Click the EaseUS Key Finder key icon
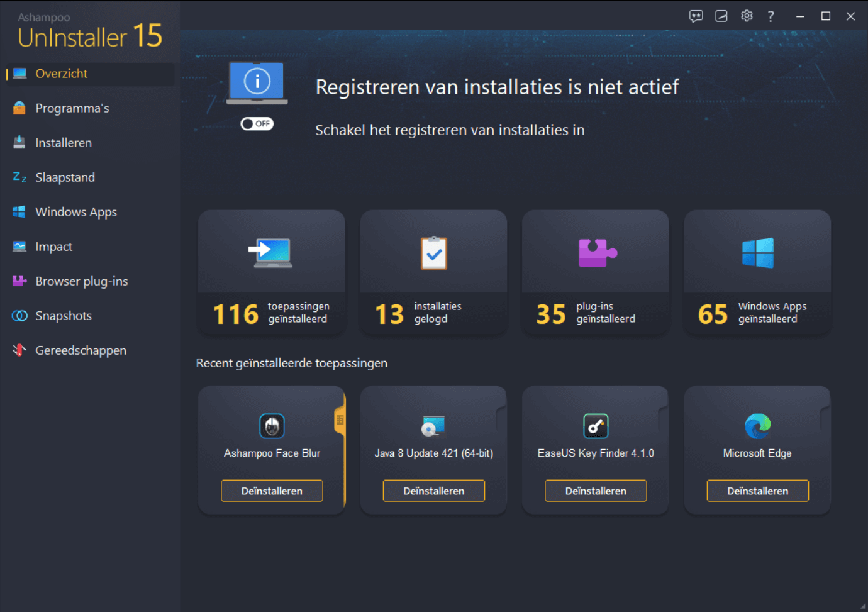 coord(596,426)
